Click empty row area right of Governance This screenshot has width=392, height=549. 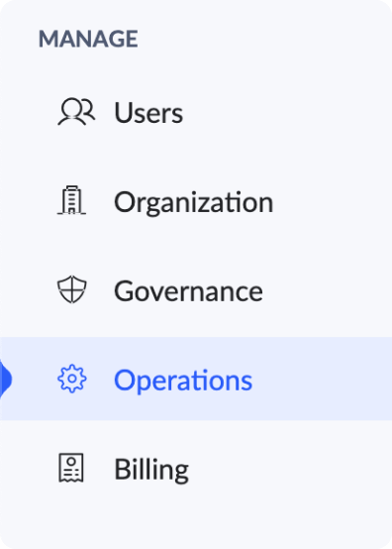pyautogui.click(x=327, y=290)
